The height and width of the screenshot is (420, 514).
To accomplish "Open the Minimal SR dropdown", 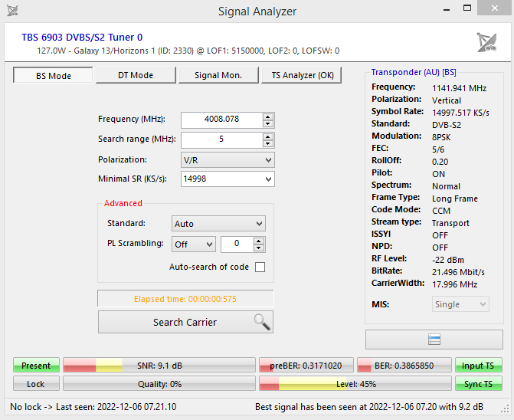I will 228,179.
